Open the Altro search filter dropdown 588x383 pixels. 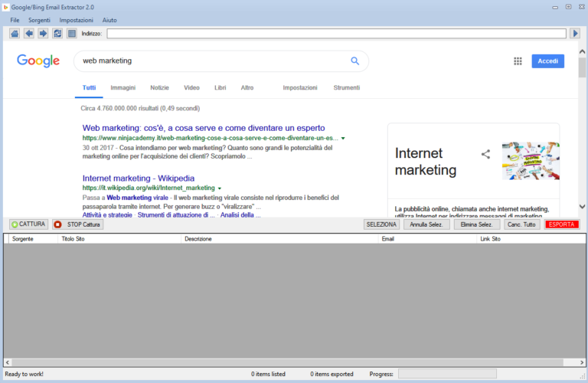pyautogui.click(x=247, y=88)
